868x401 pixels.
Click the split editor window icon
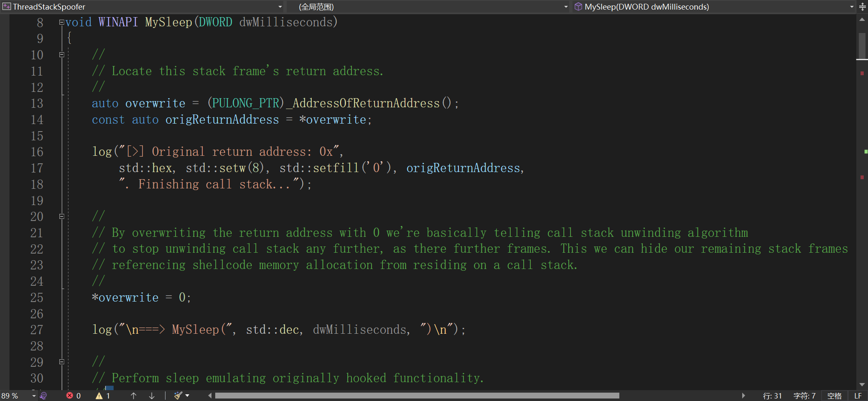[862, 7]
